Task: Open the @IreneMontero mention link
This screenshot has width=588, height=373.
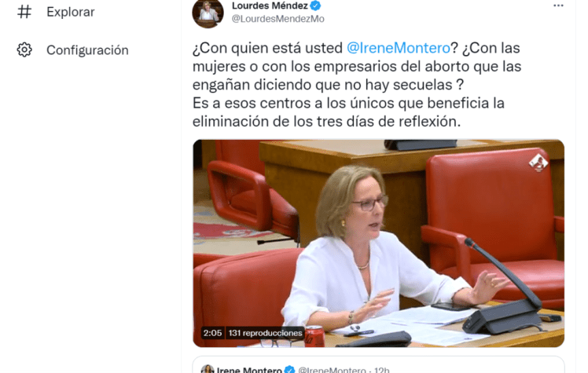Action: [x=399, y=48]
